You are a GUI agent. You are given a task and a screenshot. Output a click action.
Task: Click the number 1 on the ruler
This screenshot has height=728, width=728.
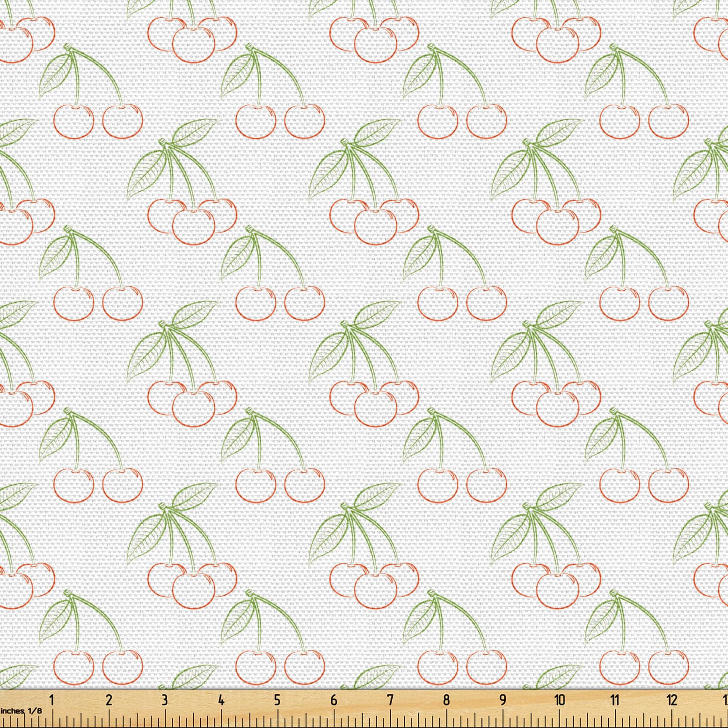[x=52, y=700]
